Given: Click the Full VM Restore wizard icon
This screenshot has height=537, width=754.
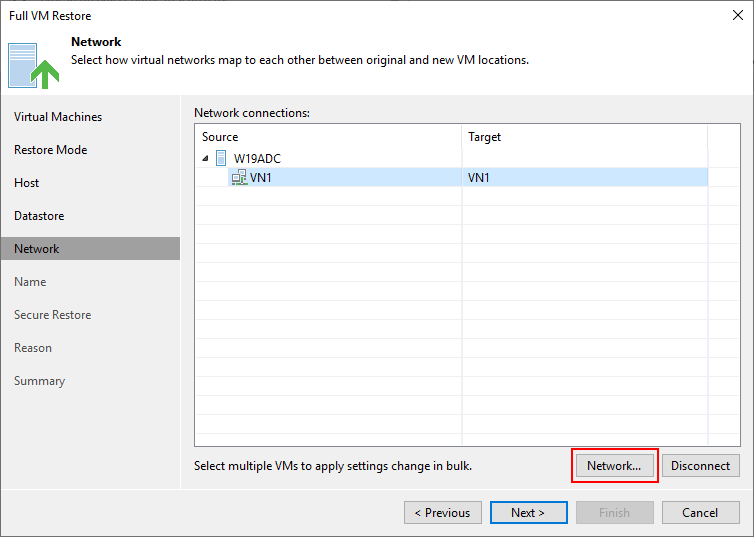Looking at the screenshot, I should point(33,66).
